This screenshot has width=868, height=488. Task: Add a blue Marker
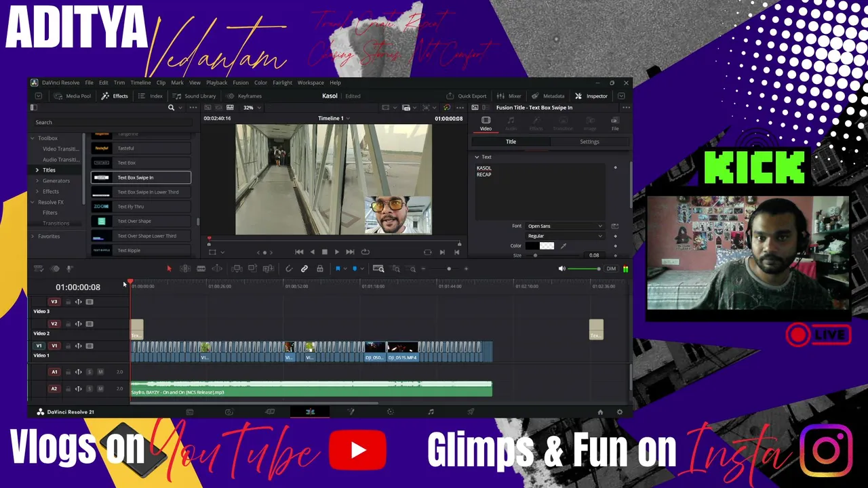pos(355,269)
